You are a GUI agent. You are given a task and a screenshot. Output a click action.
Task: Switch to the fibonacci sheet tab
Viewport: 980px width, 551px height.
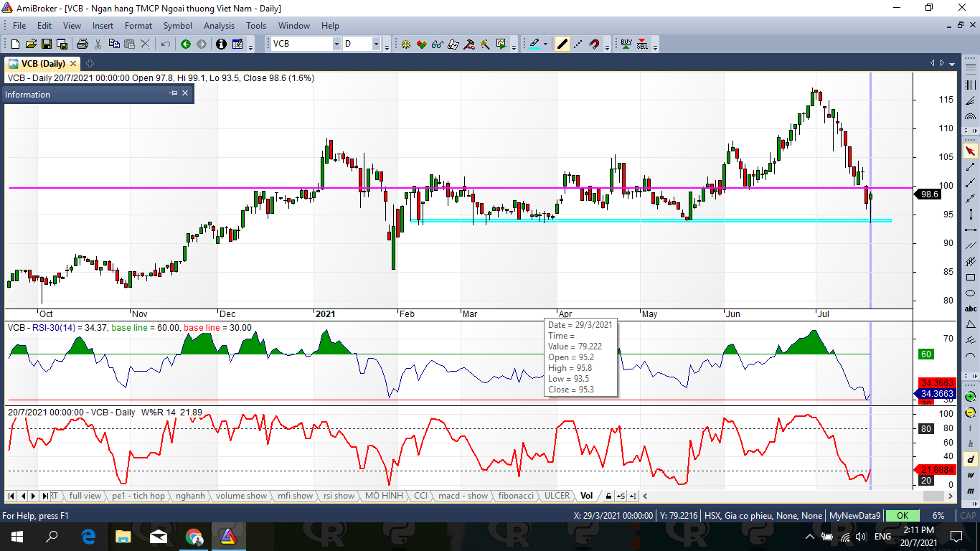click(x=516, y=496)
